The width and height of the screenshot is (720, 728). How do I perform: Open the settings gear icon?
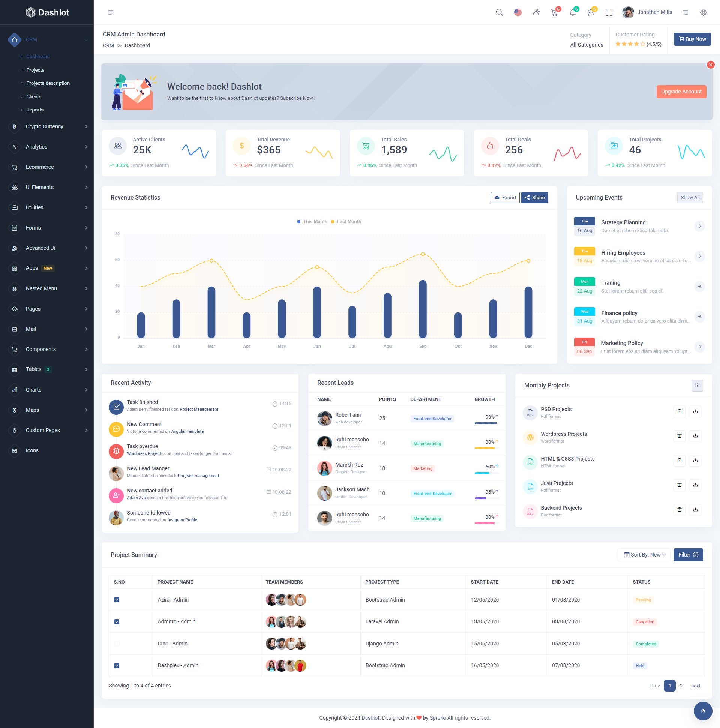703,12
